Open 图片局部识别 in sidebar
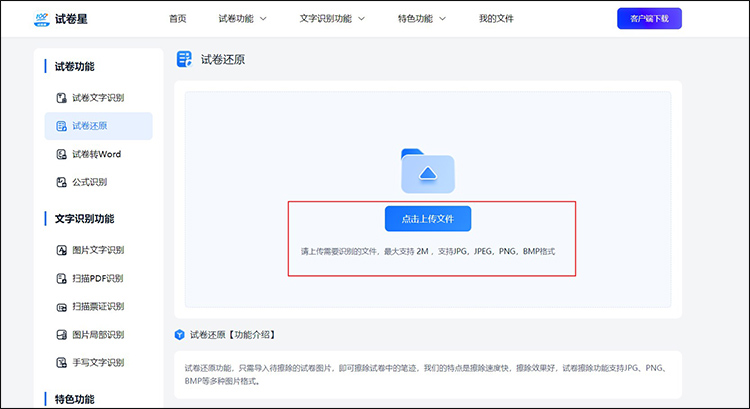The width and height of the screenshot is (750, 409). tap(99, 334)
